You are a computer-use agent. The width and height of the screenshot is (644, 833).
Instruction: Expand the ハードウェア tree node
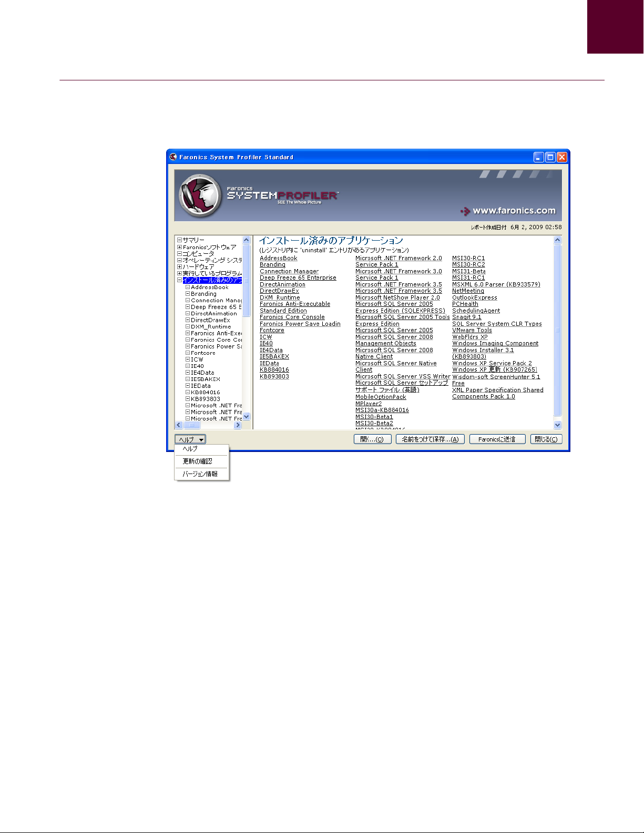click(x=179, y=266)
